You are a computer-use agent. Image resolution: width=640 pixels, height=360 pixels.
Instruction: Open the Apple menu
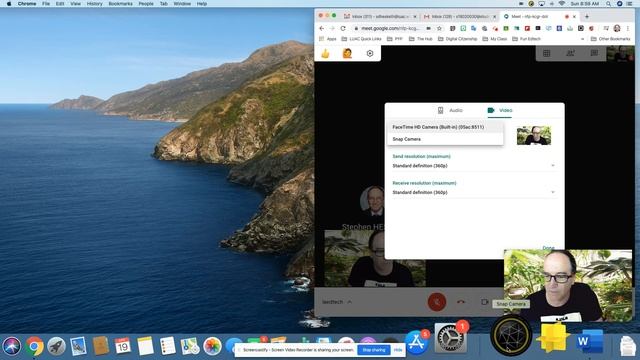(9, 4)
